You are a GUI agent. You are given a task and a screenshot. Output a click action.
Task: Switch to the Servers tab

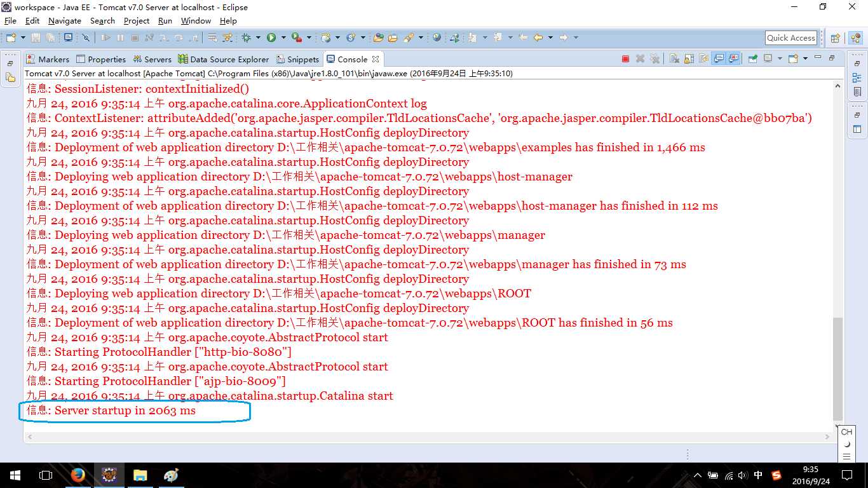point(152,59)
